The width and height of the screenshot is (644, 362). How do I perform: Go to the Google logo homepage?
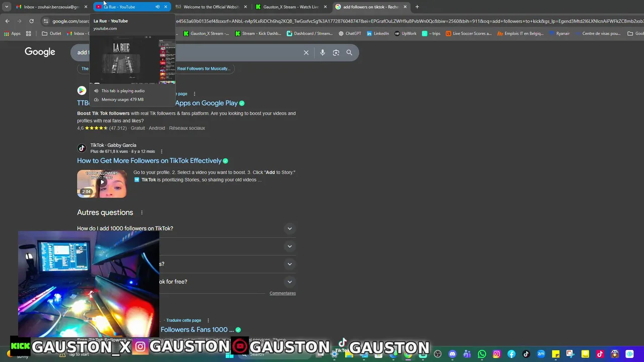tap(40, 52)
